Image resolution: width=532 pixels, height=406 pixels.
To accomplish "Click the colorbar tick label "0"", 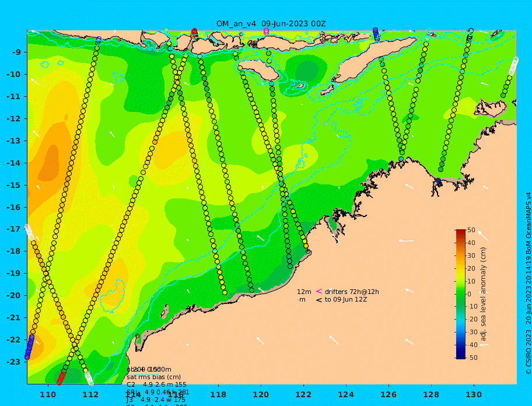I will pos(469,294).
